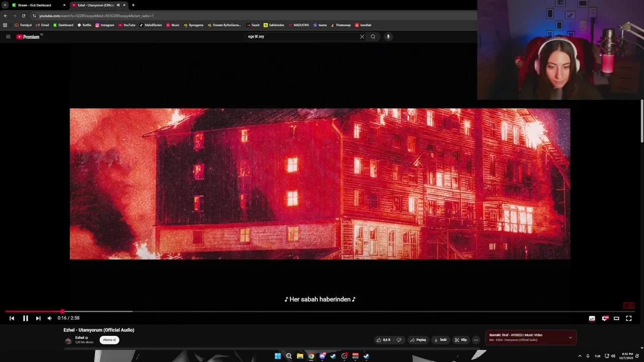Dislike the video

pyautogui.click(x=399, y=340)
